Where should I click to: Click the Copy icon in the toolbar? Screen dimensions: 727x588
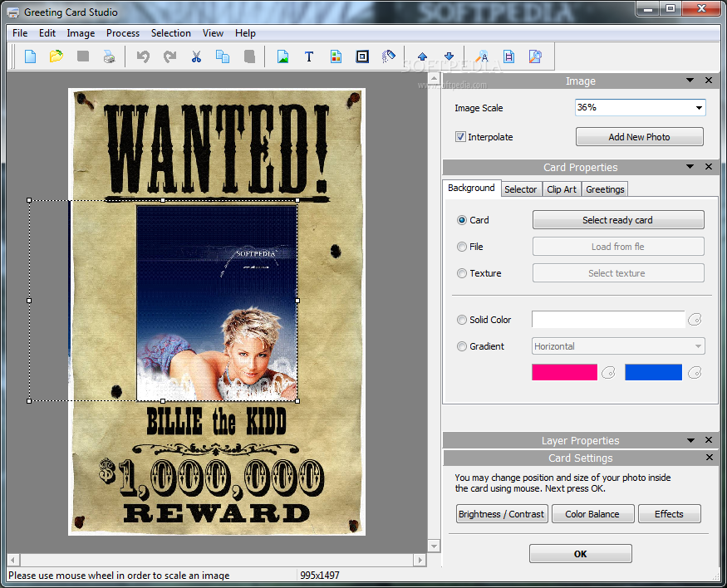coord(223,56)
